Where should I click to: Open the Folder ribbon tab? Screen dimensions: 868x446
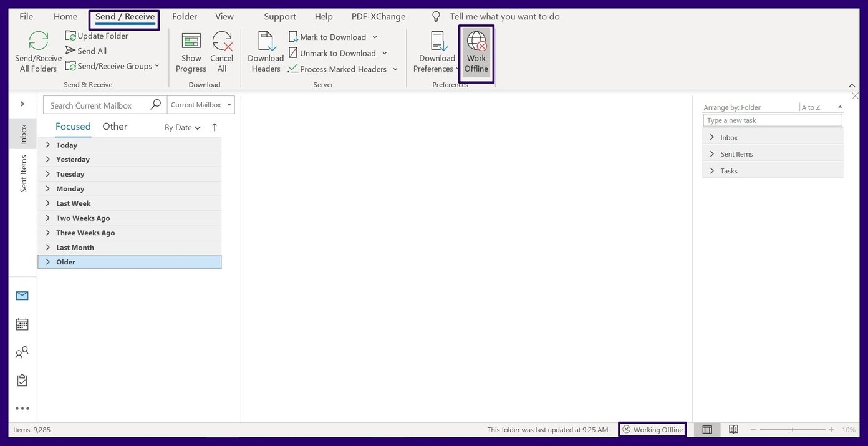(184, 17)
